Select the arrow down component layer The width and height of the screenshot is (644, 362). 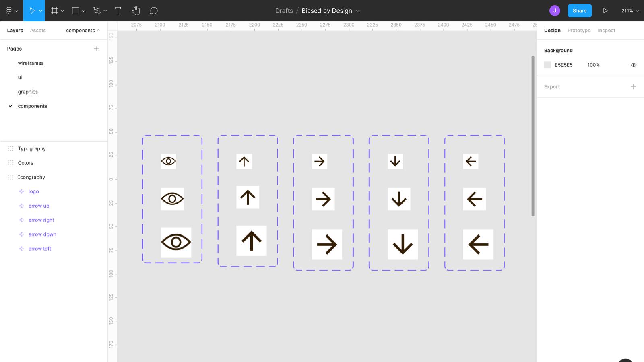[42, 234]
